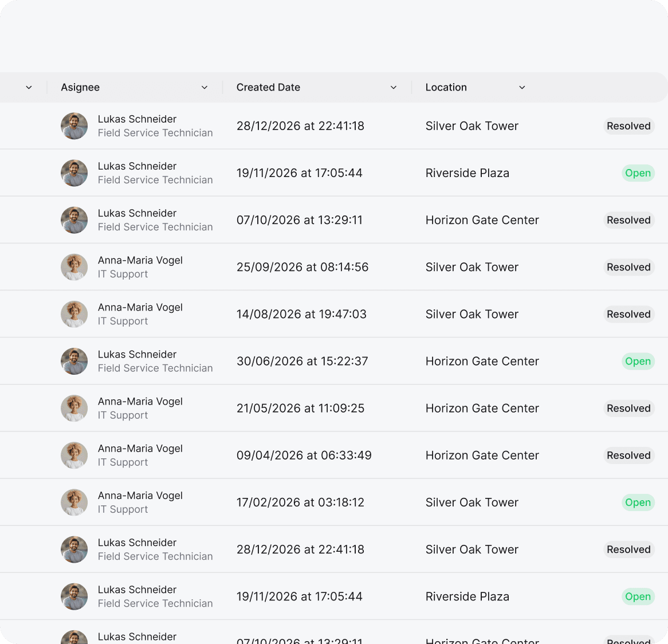
Task: Click the avatar on the 19/11/2026 Riverside Plaza row
Action: tap(74, 172)
